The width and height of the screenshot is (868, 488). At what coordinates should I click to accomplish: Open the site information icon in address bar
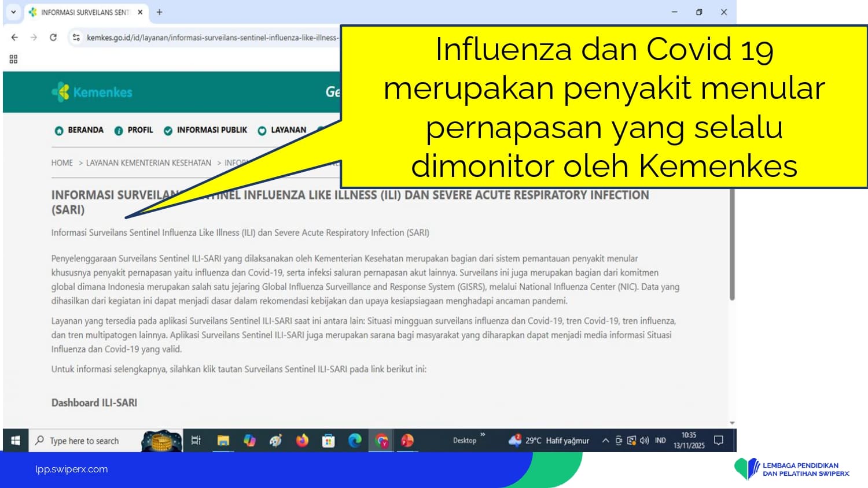point(76,38)
